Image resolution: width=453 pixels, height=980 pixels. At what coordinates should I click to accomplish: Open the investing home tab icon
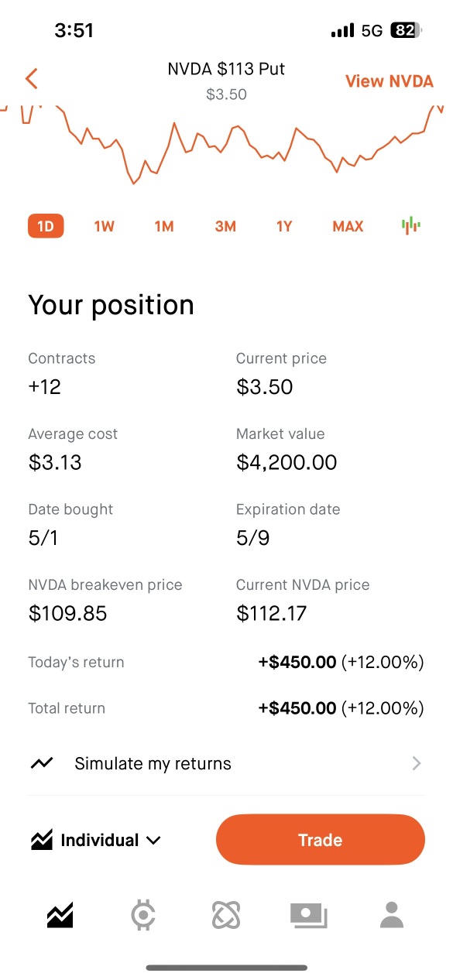click(60, 915)
